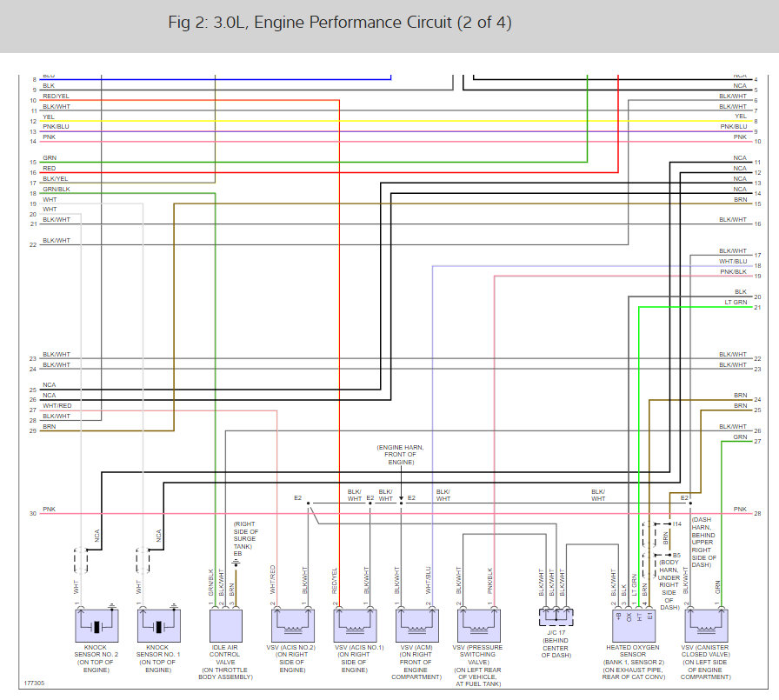
Task: Click the leftmost E2 splice label
Action: pos(298,497)
